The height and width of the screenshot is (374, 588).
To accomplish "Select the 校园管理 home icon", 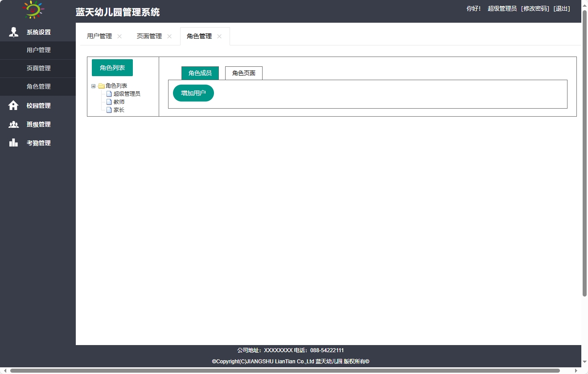I will pyautogui.click(x=13, y=106).
